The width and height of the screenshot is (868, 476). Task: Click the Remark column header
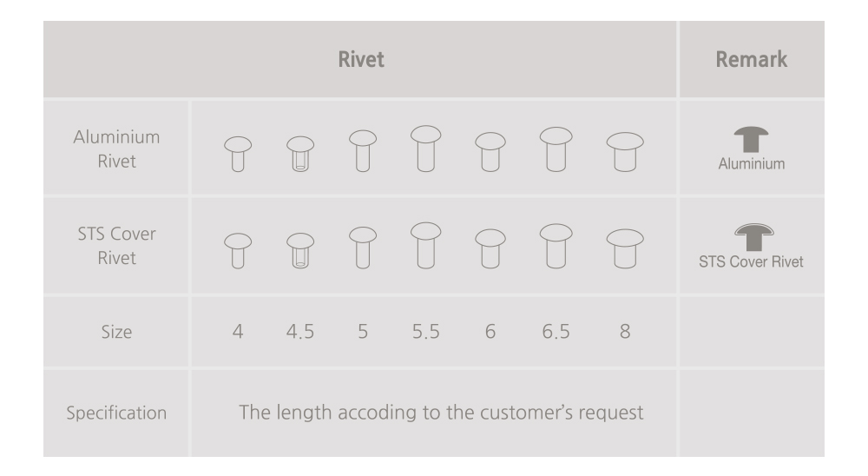click(752, 60)
